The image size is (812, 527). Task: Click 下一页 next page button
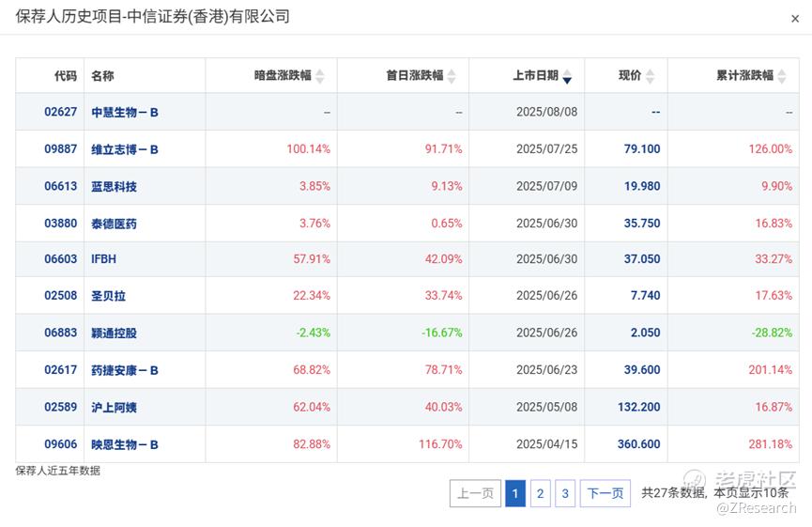click(605, 493)
